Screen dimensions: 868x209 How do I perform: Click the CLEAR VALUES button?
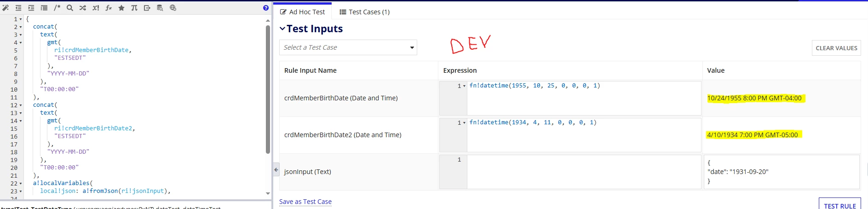(x=836, y=48)
